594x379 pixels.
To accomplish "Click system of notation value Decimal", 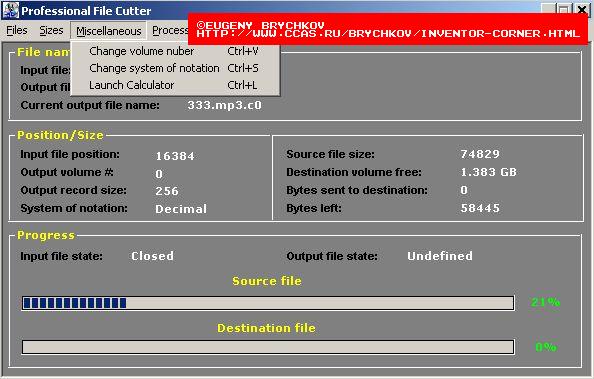I will 181,209.
